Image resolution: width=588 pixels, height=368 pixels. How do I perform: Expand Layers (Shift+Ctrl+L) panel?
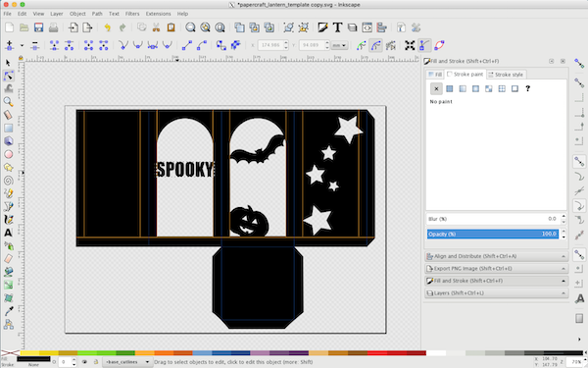pyautogui.click(x=496, y=293)
